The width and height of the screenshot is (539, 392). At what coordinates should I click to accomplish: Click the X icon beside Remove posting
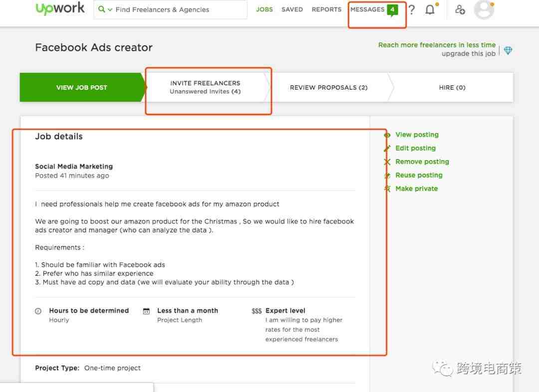(x=387, y=162)
